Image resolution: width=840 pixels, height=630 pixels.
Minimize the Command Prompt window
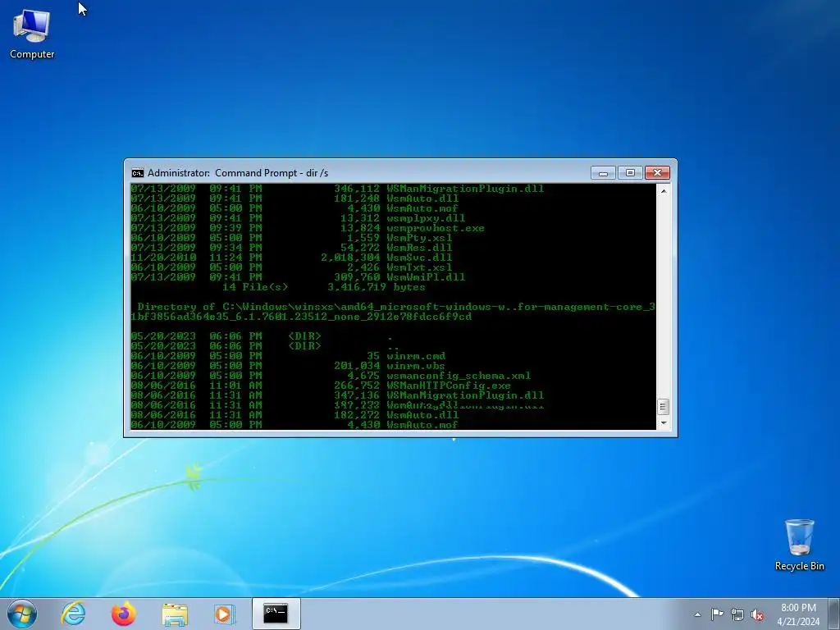pyautogui.click(x=603, y=172)
